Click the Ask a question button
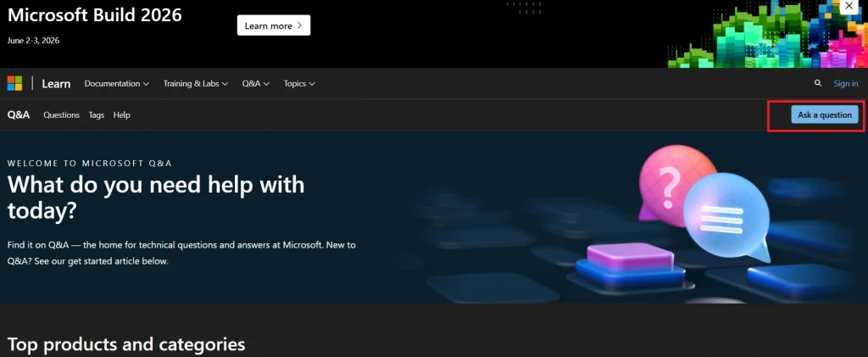The height and width of the screenshot is (357, 868). [x=825, y=114]
